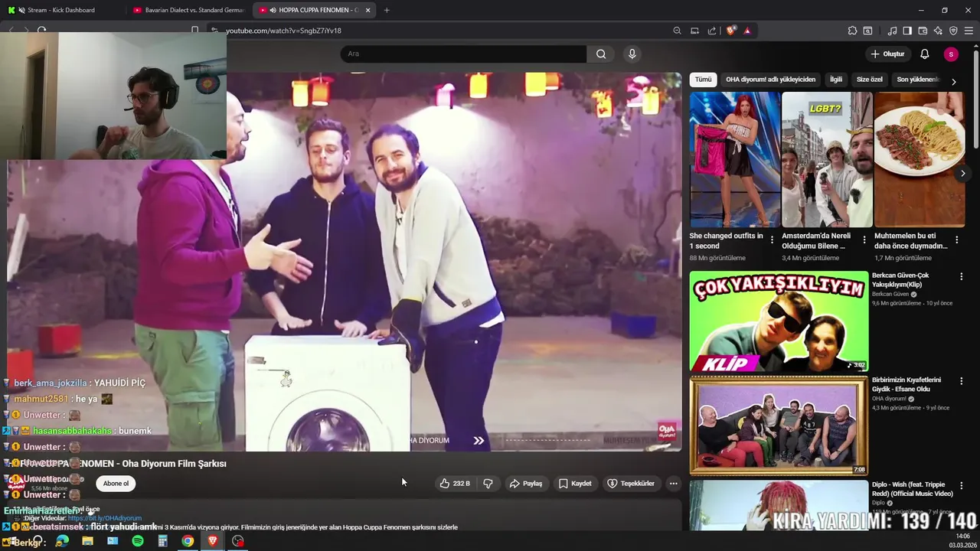This screenshot has height=551, width=980.
Task: Click the double-arrow skip icon in video
Action: click(479, 440)
